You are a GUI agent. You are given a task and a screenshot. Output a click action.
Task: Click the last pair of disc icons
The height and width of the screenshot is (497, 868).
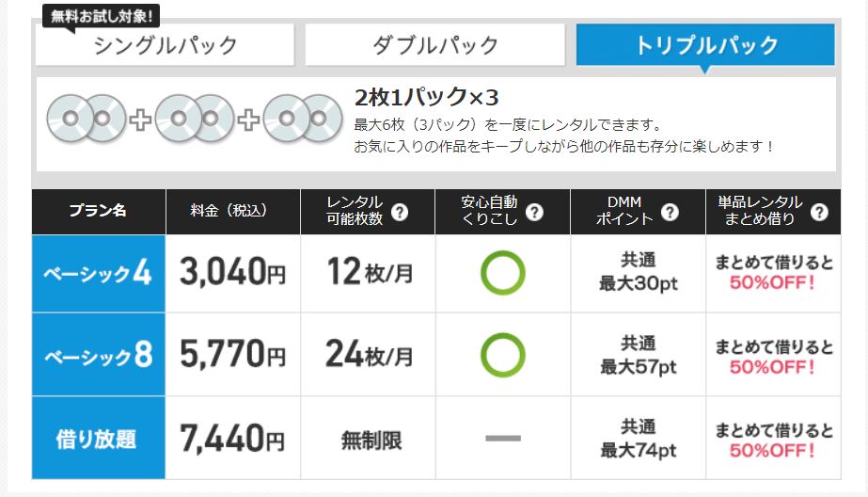[x=303, y=119]
